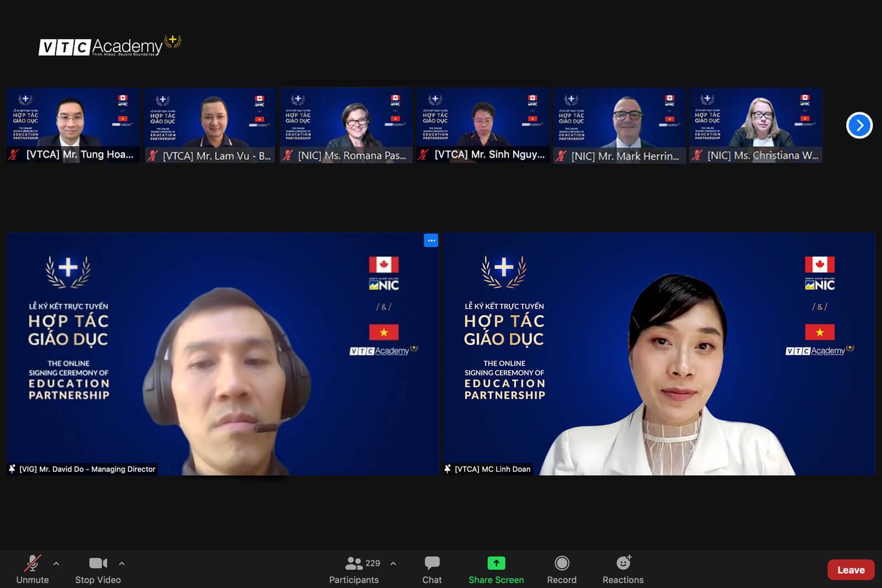Viewport: 882px width, 588px height.
Task: Click pin icon on MC Linh Doan's video
Action: point(448,469)
